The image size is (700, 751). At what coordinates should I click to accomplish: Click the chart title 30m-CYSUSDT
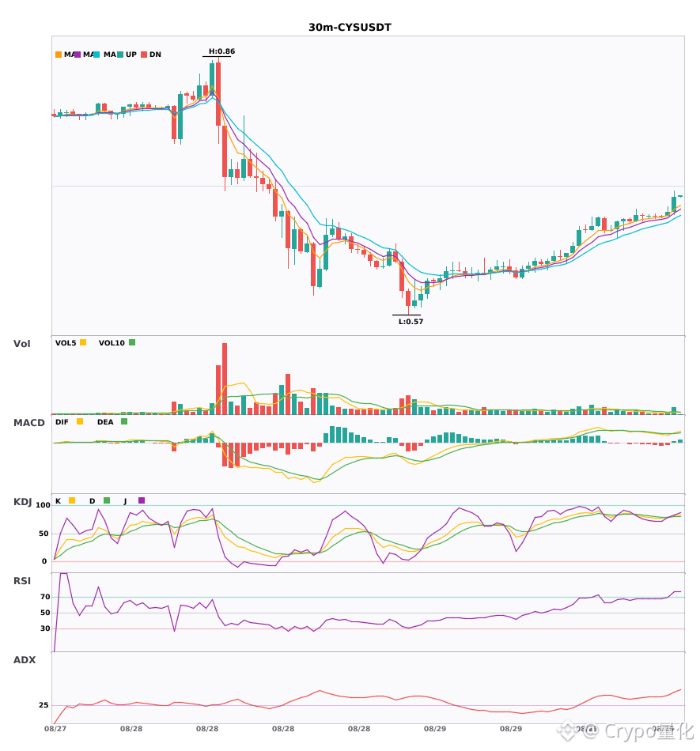click(350, 28)
